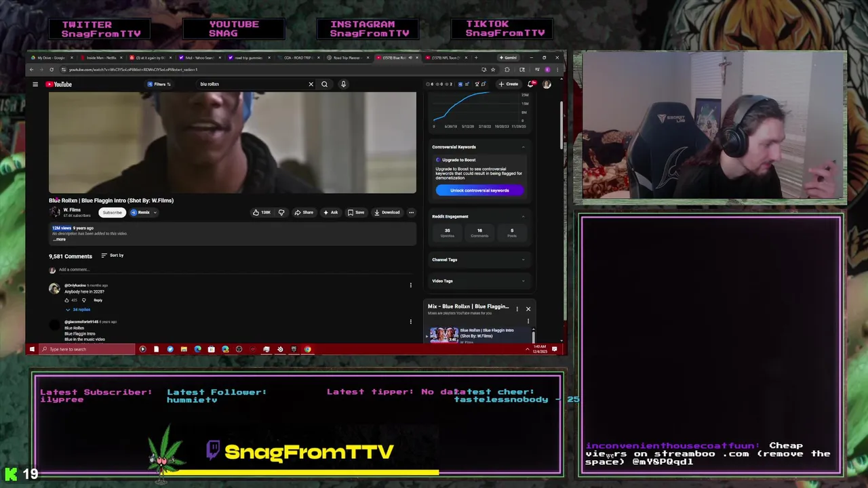Open the YouTube account avatar menu

click(x=547, y=84)
